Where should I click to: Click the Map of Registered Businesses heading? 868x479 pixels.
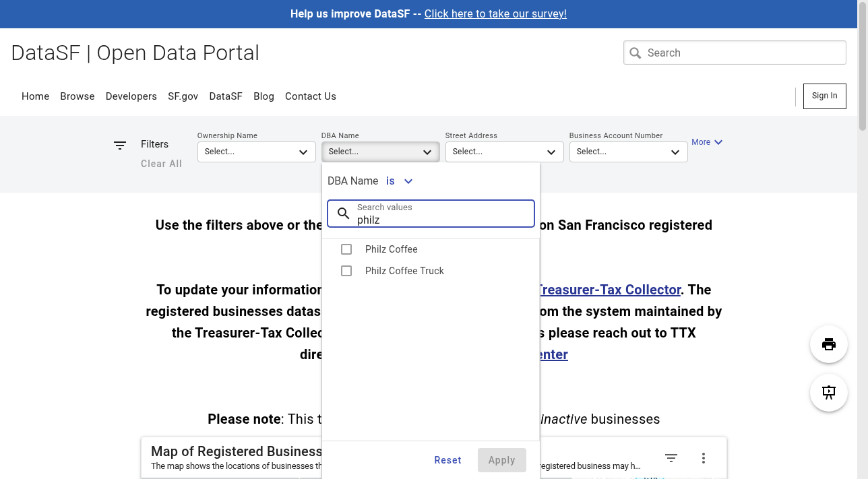[x=237, y=451]
